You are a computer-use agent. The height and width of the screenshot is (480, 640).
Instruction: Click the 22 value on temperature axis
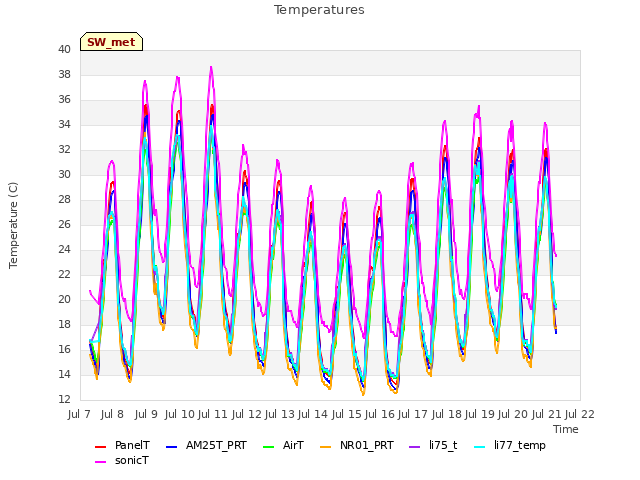tap(64, 274)
